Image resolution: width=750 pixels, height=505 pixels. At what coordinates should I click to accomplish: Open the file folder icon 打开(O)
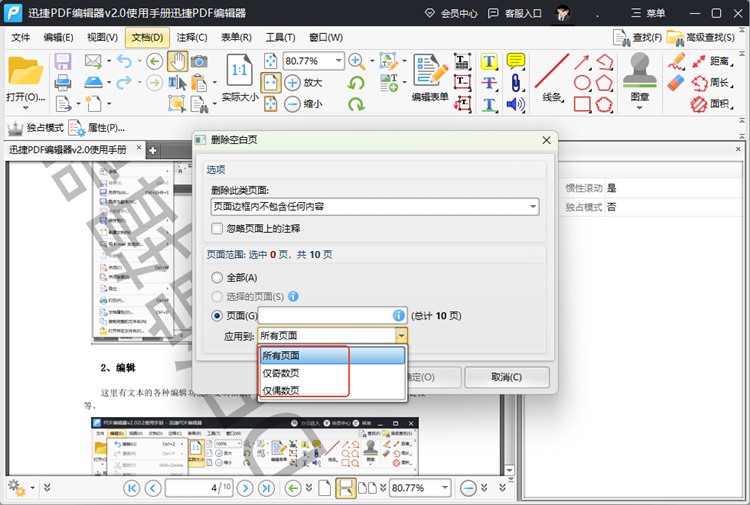[25, 70]
